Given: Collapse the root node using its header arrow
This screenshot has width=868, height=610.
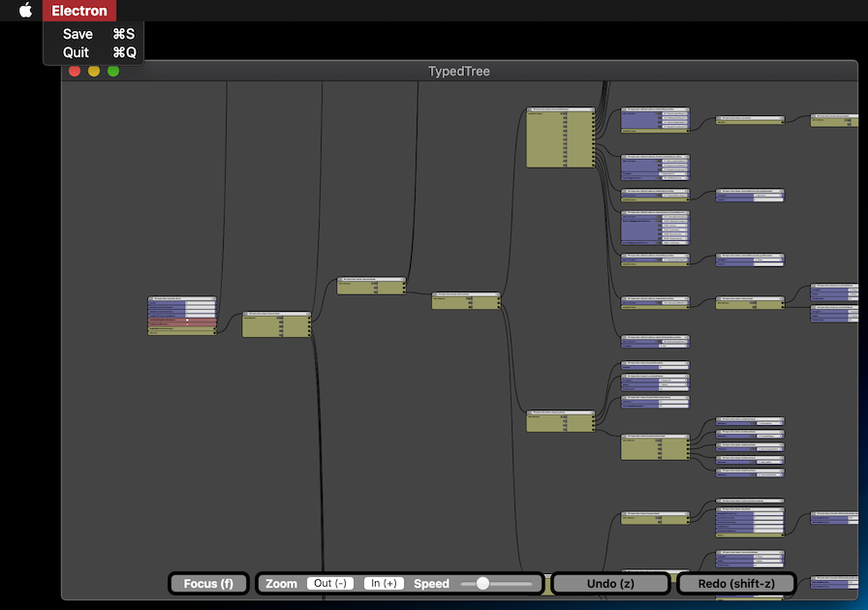Looking at the screenshot, I should (213, 298).
